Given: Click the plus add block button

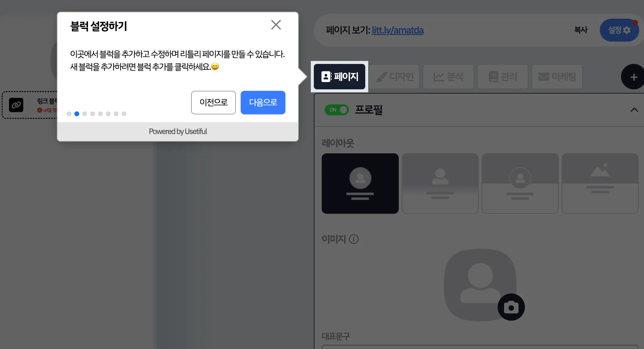Looking at the screenshot, I should [633, 77].
